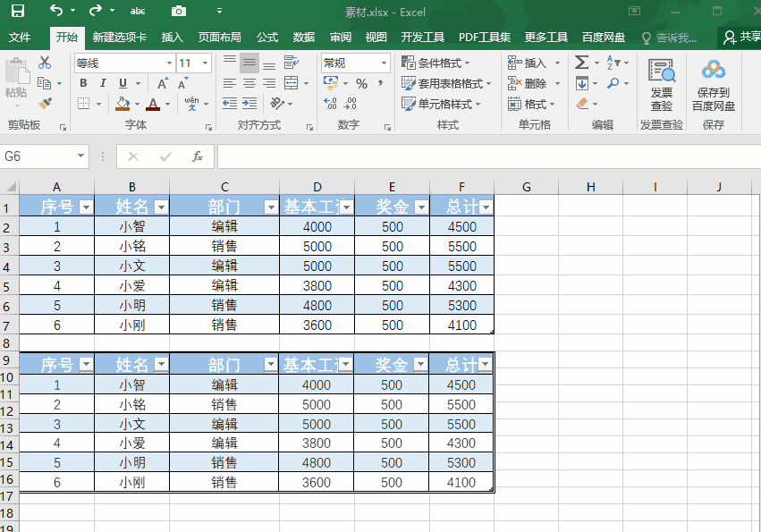Apply cell borders
This screenshot has height=532, width=761.
[84, 104]
